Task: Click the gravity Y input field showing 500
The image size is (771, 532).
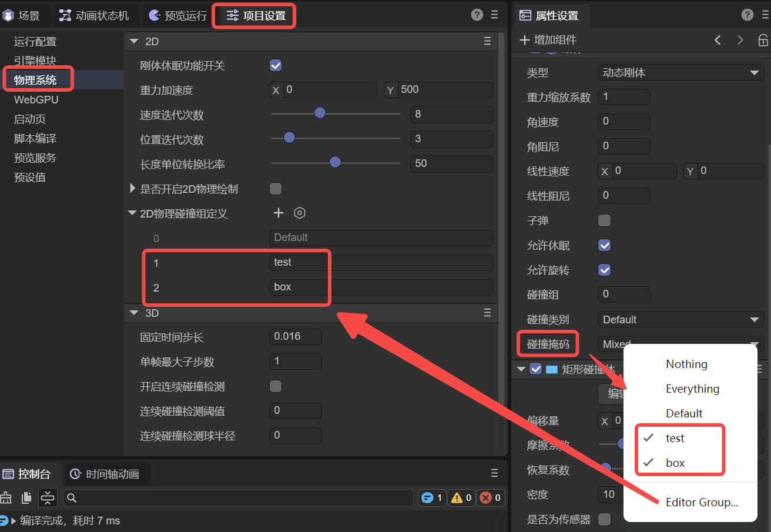Action: pos(444,89)
